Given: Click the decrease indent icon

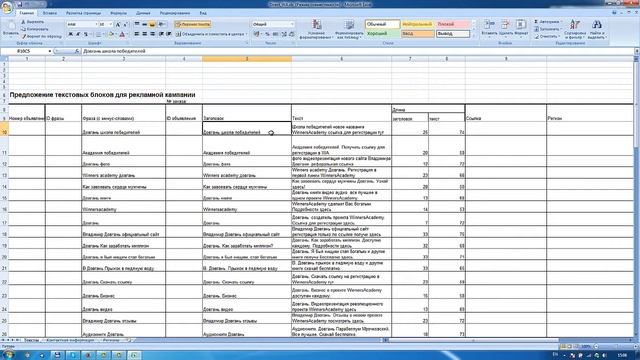Looking at the screenshot, I should pos(162,34).
